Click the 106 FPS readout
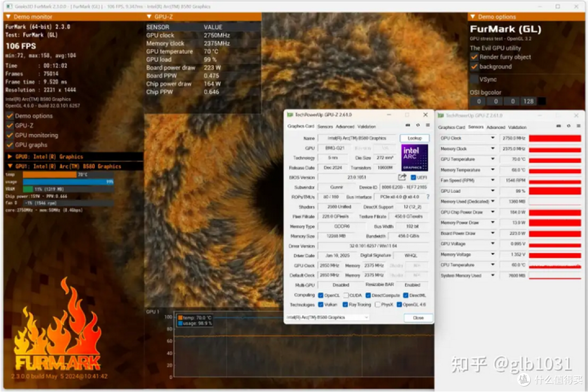This screenshot has width=588, height=392. pos(21,46)
